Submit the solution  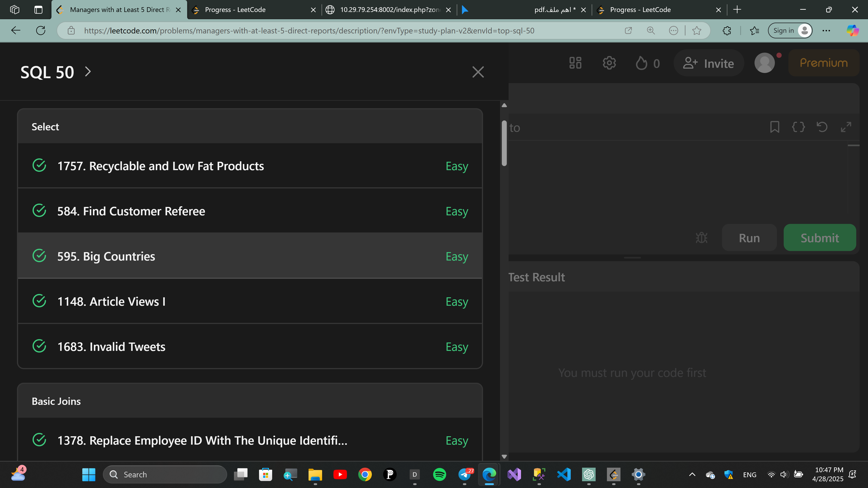pyautogui.click(x=820, y=238)
